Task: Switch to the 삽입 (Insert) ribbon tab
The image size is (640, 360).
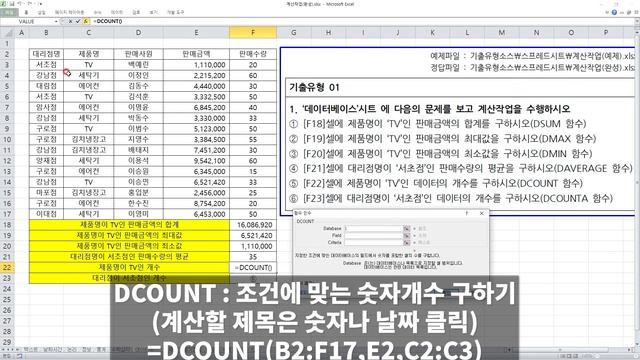Action: pyautogui.click(x=42, y=13)
